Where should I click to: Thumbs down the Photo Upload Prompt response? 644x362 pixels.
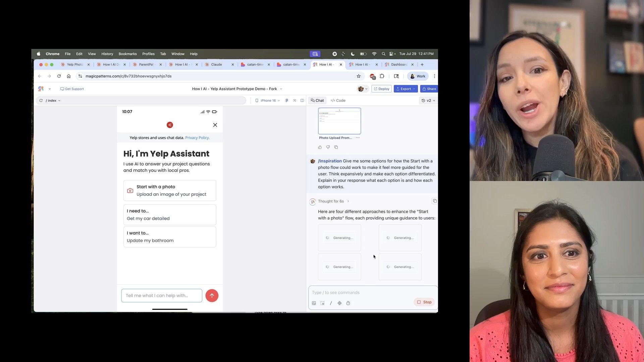click(328, 147)
